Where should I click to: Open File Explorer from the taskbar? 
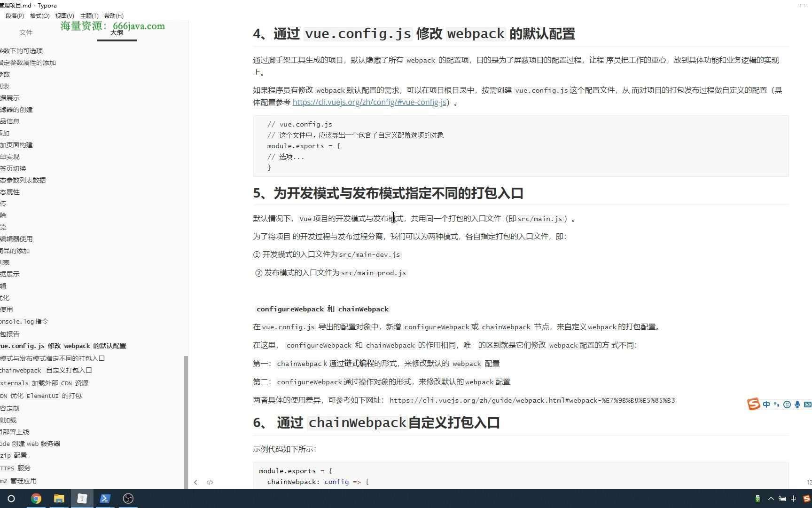[59, 499]
